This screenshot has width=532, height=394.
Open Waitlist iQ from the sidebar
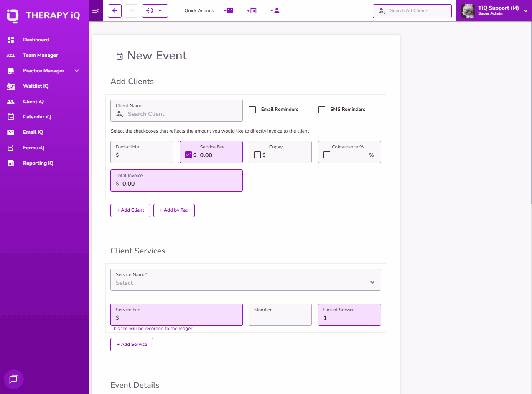click(x=36, y=86)
